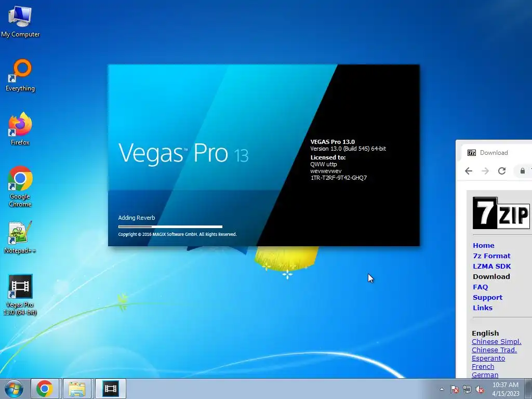Reload the 7-Zip page
Image resolution: width=532 pixels, height=399 pixels.
pos(502,170)
